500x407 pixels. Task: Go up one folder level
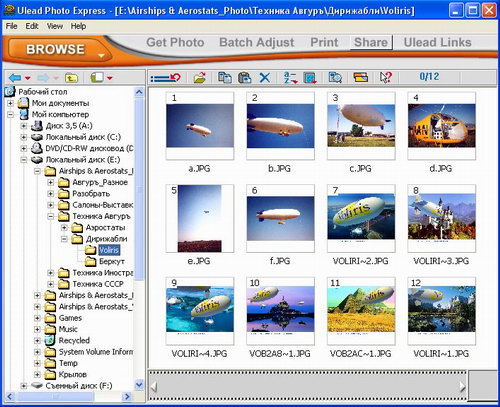click(x=71, y=78)
